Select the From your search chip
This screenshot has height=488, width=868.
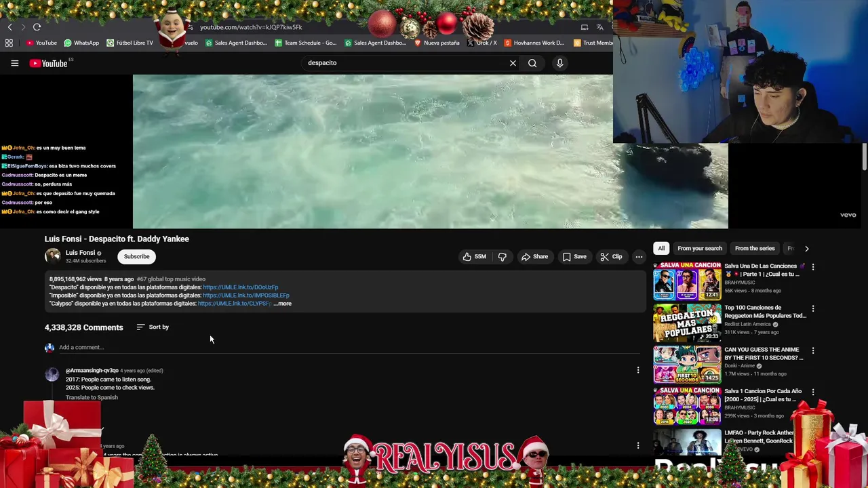(700, 249)
